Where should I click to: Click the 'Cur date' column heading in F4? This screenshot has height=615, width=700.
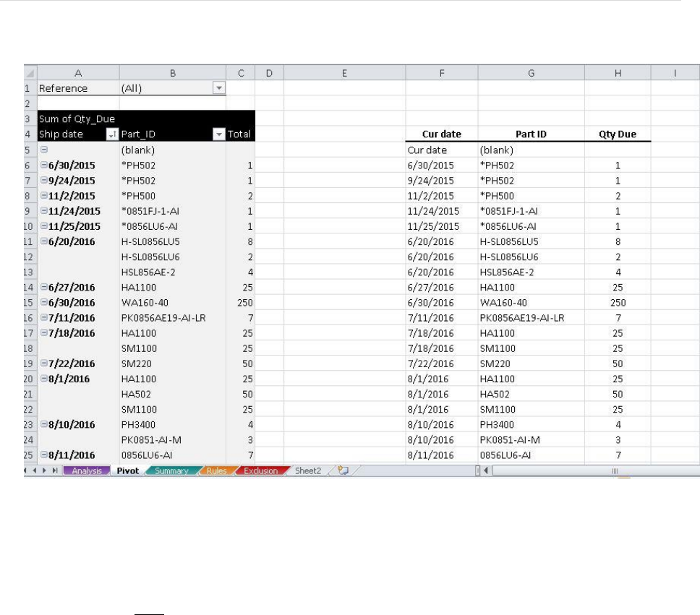(442, 134)
